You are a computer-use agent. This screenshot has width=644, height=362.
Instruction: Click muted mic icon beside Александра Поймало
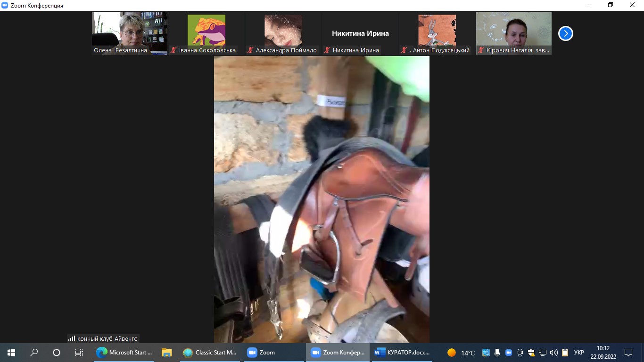tap(250, 50)
